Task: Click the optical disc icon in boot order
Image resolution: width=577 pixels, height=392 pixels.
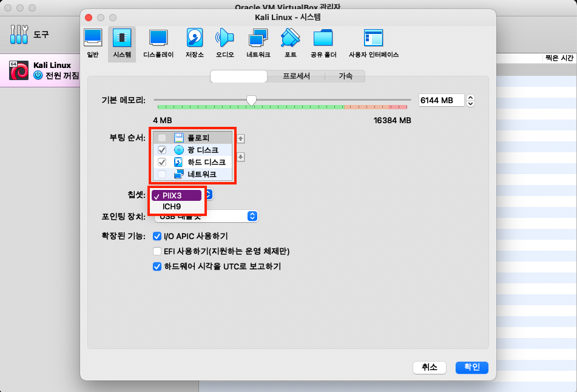Action: (x=179, y=150)
